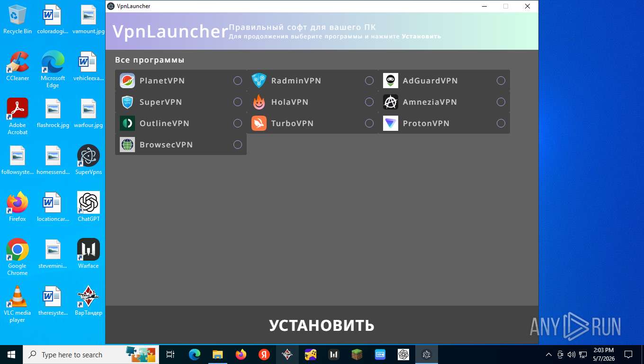Click the ProtonVPN label text
The width and height of the screenshot is (644, 364).
pos(426,123)
